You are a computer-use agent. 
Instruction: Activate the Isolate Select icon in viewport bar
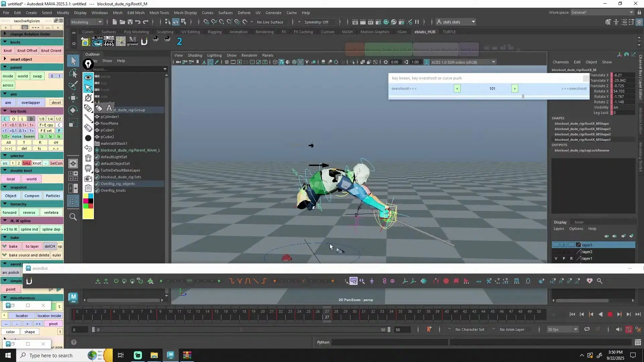tap(353, 62)
